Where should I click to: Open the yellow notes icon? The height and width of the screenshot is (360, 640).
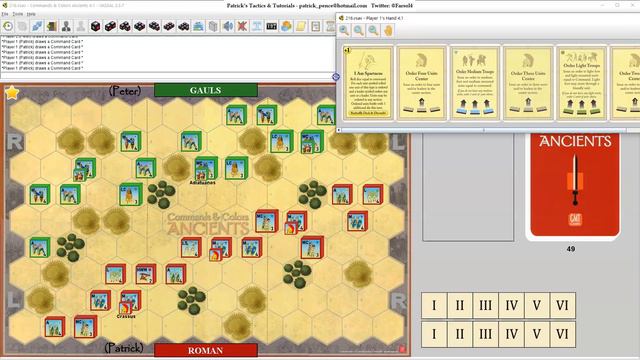[301, 26]
